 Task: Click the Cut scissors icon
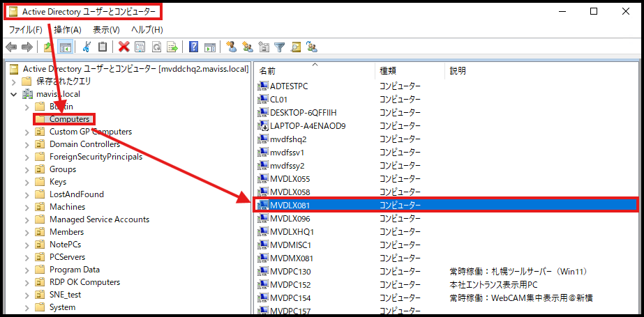87,47
